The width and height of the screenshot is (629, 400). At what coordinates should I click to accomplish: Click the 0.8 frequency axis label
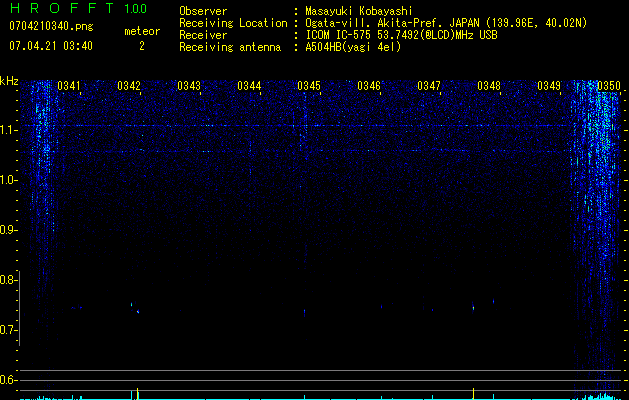point(8,280)
